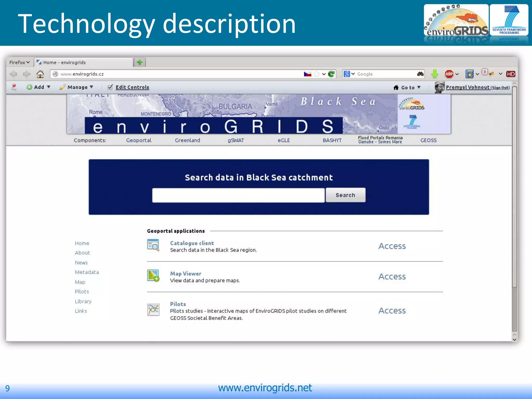Screen dimensions: 532x399
Task: Open search engine selector dropdown arrow
Action: [353, 74]
